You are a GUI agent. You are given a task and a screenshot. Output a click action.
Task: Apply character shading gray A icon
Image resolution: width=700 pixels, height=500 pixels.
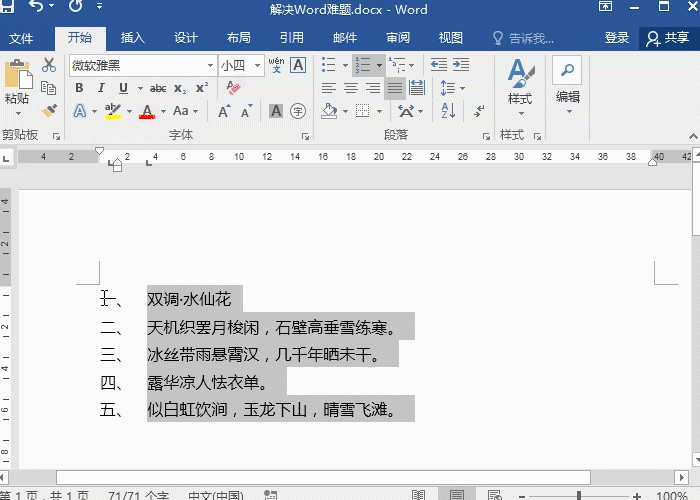[276, 111]
